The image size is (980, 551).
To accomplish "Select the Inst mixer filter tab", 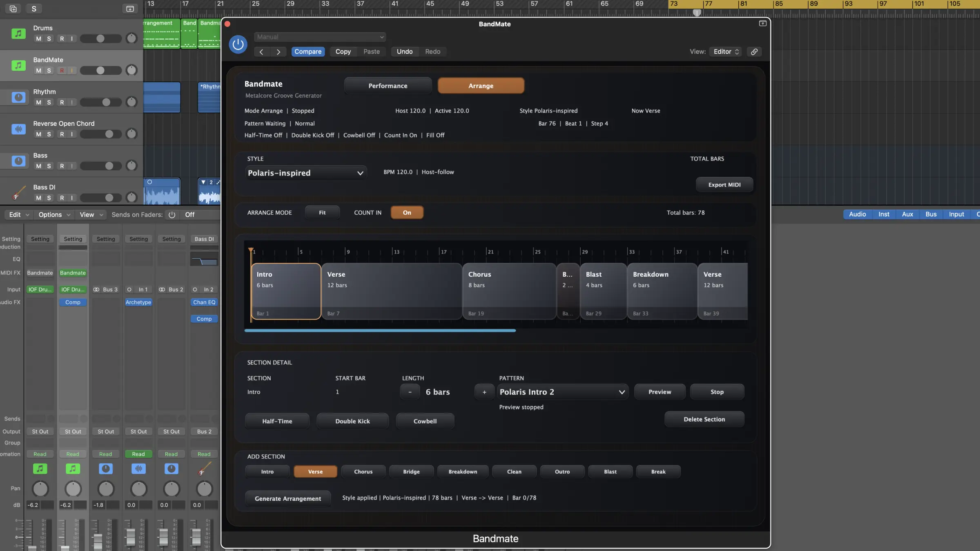I will point(884,214).
